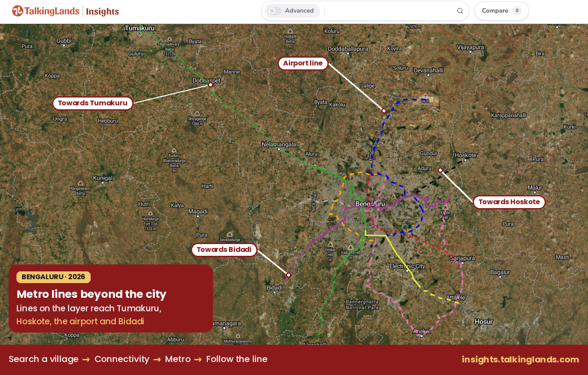This screenshot has height=375, width=588.
Task: Select the Bengaluru city center marker
Action: 370,209
